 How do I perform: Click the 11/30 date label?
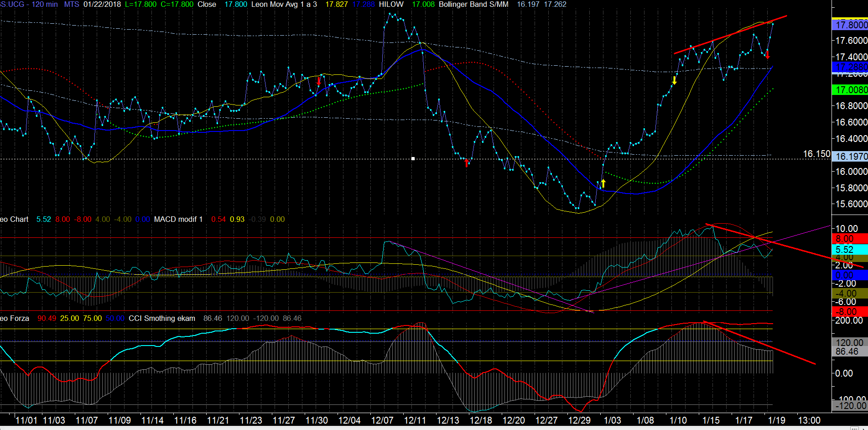(317, 420)
